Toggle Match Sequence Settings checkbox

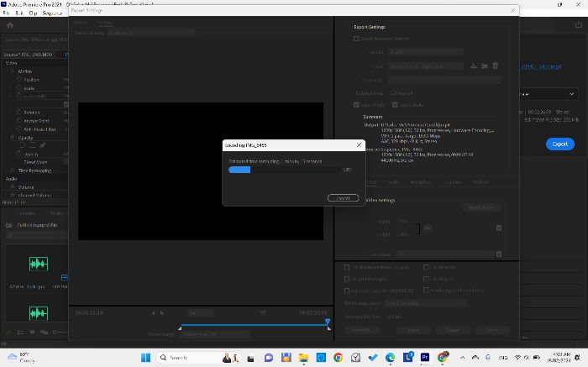tap(356, 39)
